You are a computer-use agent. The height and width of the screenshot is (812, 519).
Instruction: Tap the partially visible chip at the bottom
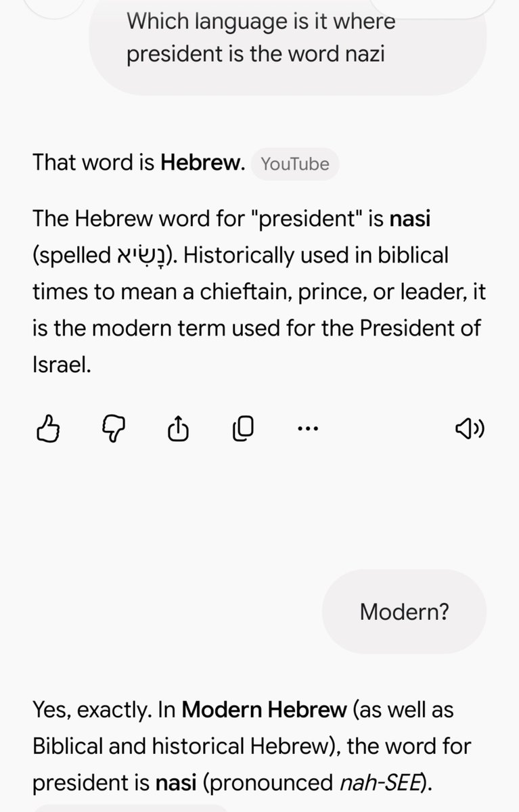pyautogui.click(x=132, y=809)
